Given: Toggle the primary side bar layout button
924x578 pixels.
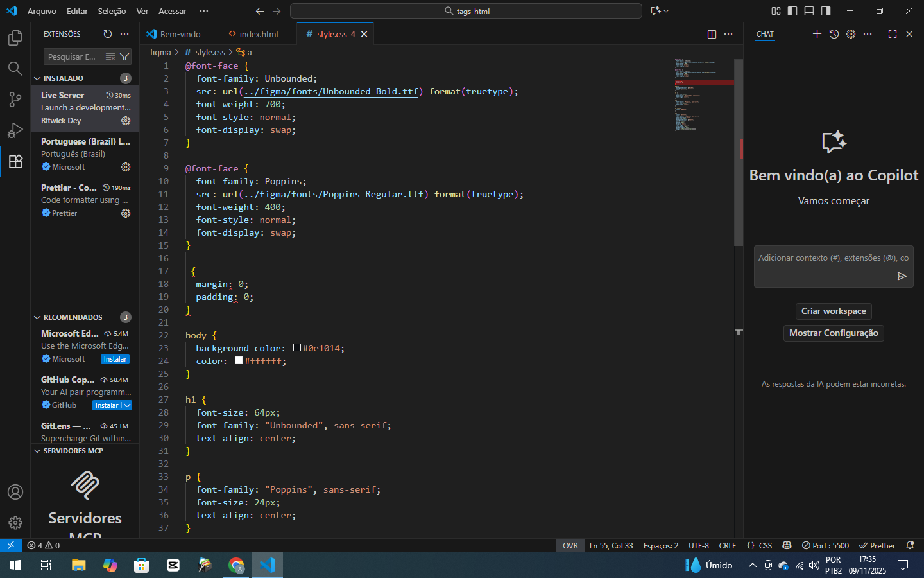Looking at the screenshot, I should (792, 11).
